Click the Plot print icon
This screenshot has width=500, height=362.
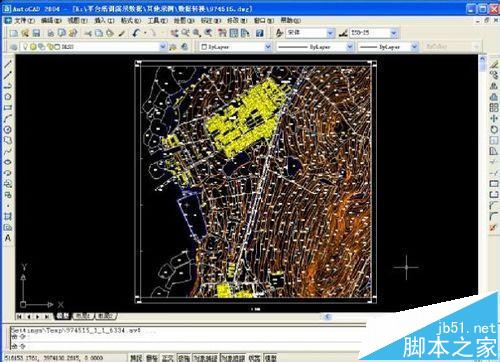click(x=51, y=33)
